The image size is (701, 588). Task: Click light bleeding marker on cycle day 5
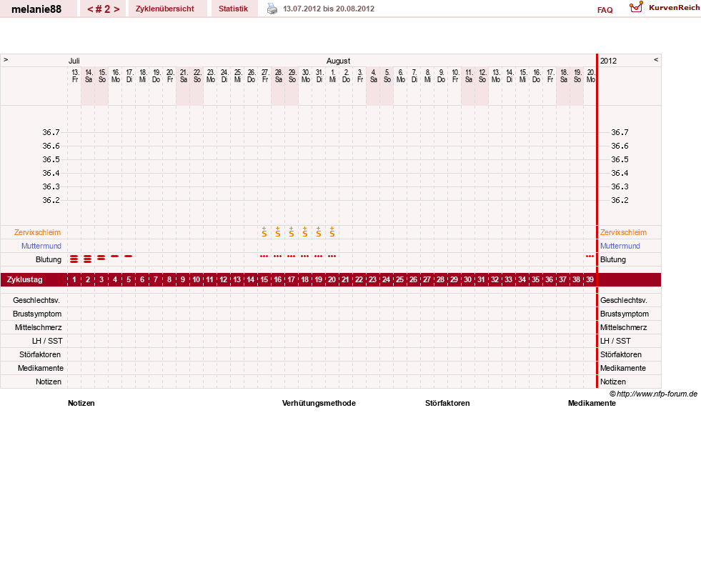pos(129,256)
